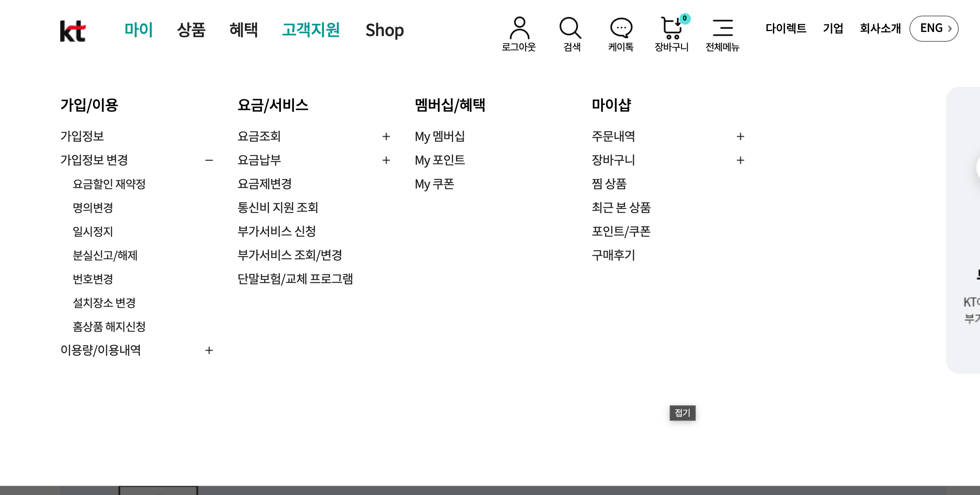Open the 마이 menu
Image resolution: width=980 pixels, height=495 pixels.
[x=139, y=30]
